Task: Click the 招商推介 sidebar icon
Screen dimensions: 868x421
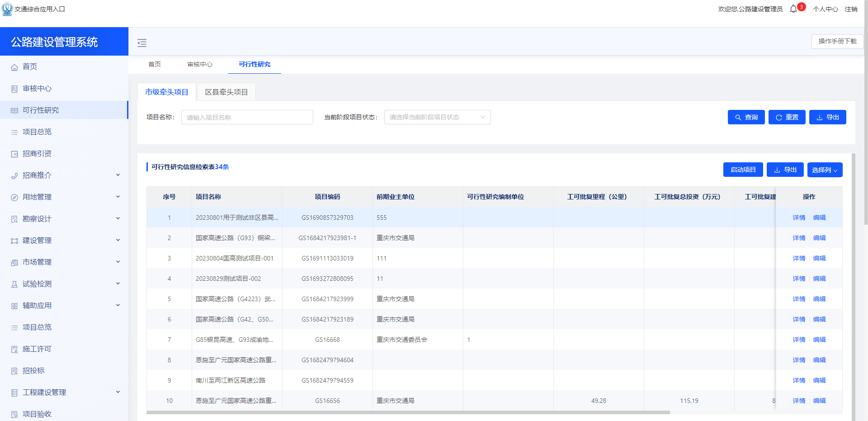Action: coord(14,175)
